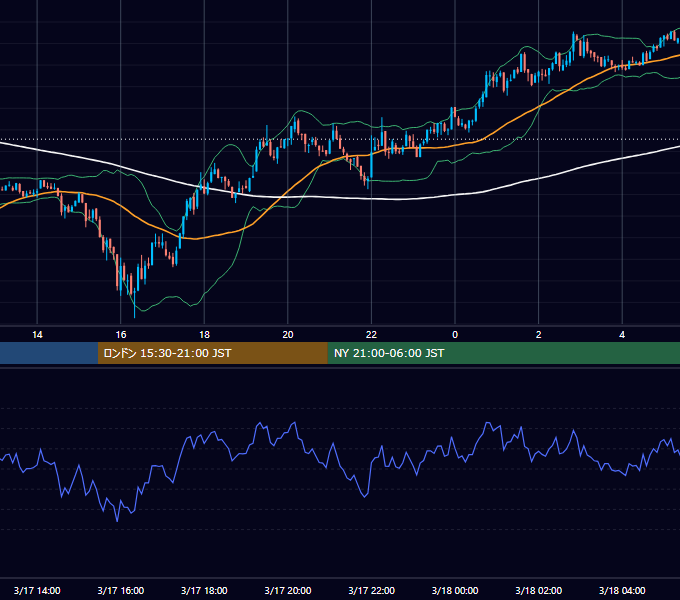Click the blue session bar before ロンドン

(x=49, y=353)
